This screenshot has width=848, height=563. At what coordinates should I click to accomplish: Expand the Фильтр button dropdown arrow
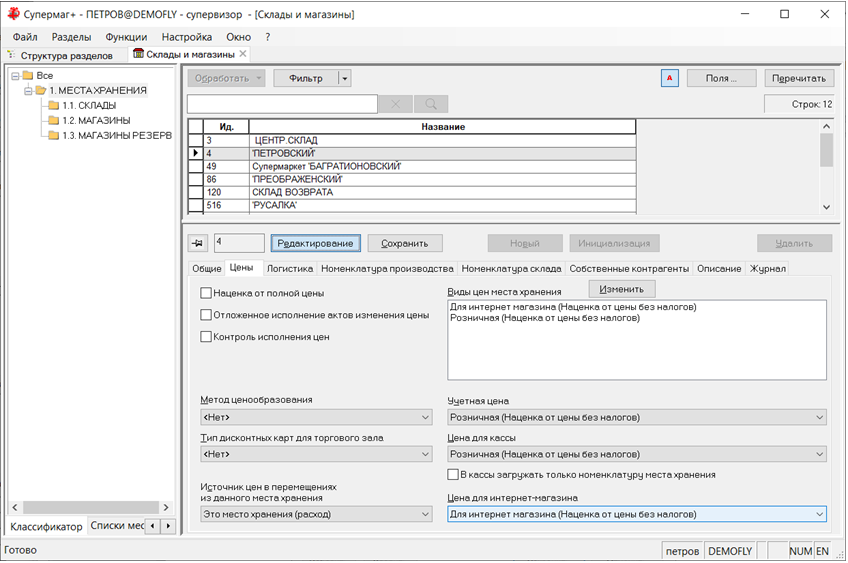[344, 78]
